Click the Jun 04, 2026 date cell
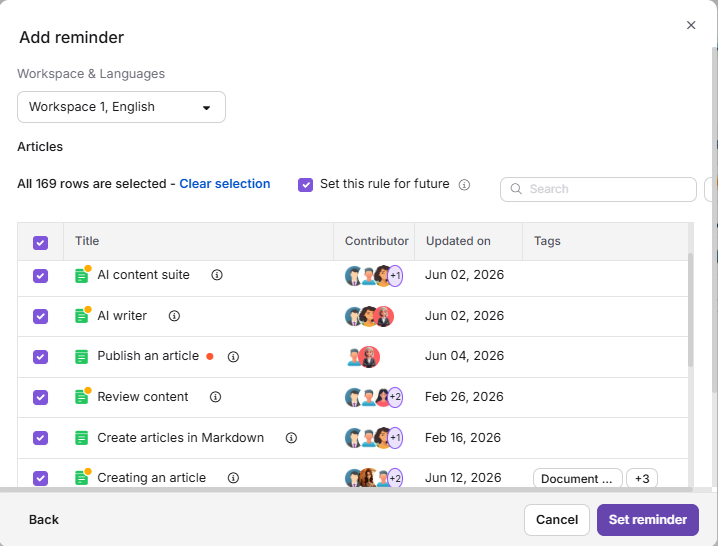Screen dimensions: 718x546 tap(464, 356)
